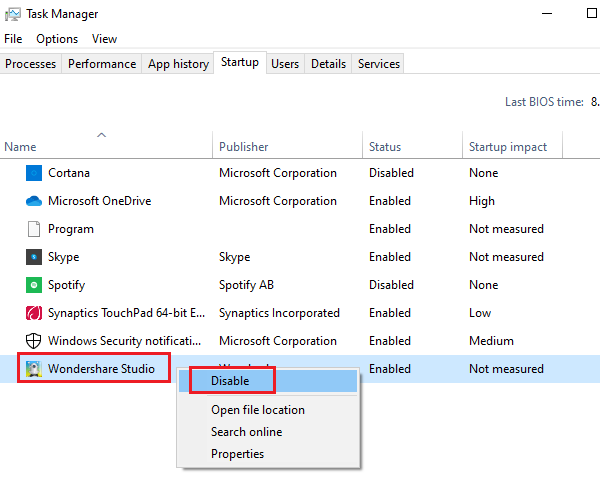Open the File menu
The height and width of the screenshot is (477, 600).
coord(13,39)
